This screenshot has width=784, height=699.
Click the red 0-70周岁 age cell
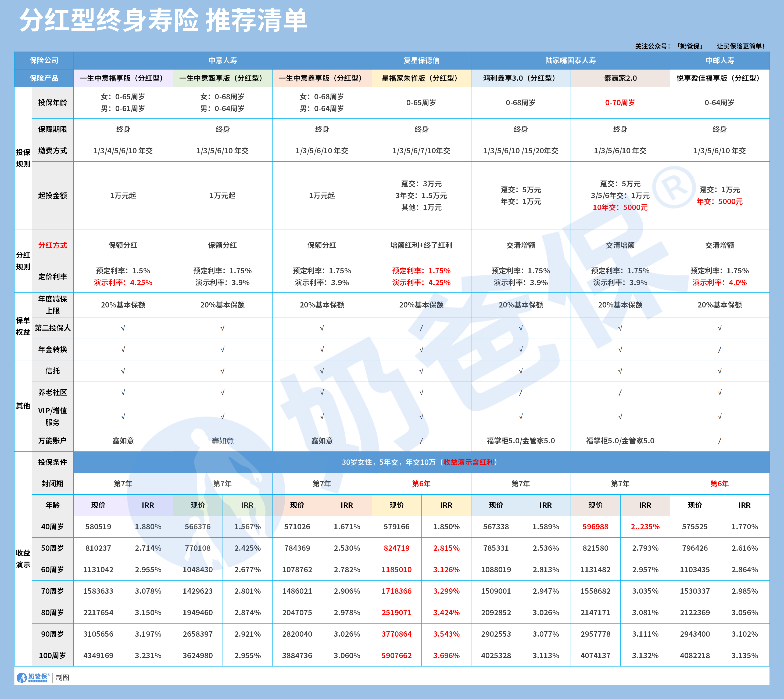620,103
